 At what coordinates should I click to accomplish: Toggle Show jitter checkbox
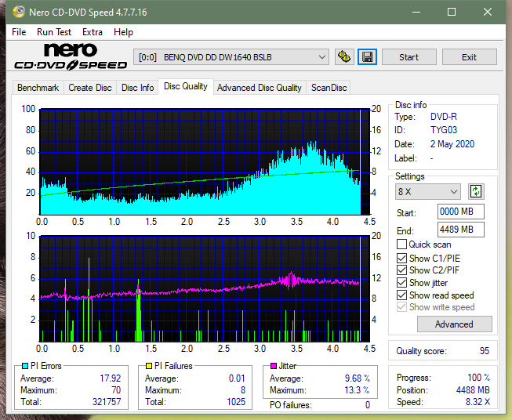point(401,283)
